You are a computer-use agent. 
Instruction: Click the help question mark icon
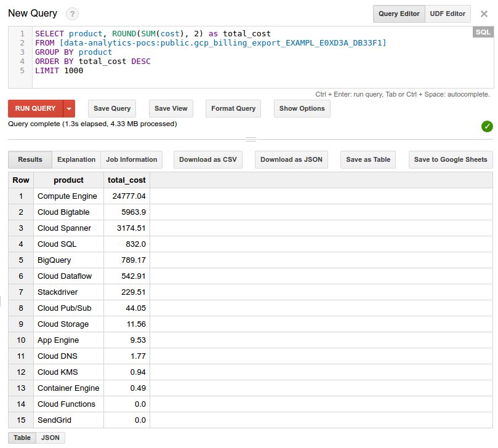click(72, 14)
